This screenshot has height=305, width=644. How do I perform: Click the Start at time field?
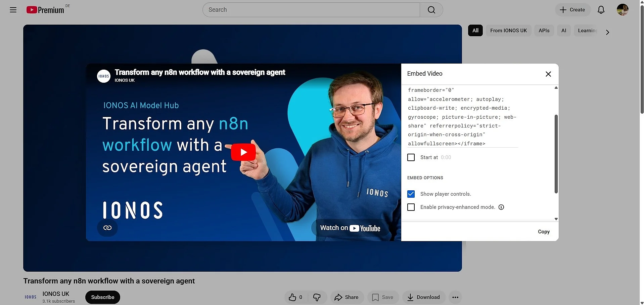446,157
